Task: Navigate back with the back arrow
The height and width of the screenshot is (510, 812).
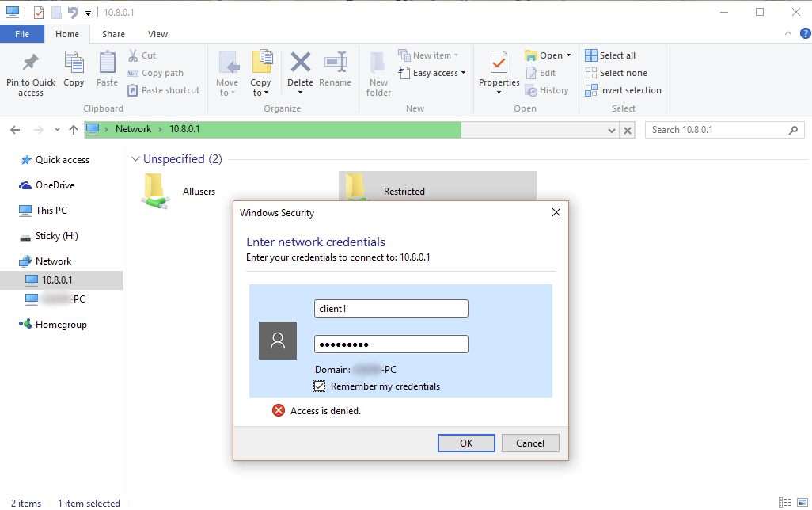Action: pyautogui.click(x=15, y=130)
